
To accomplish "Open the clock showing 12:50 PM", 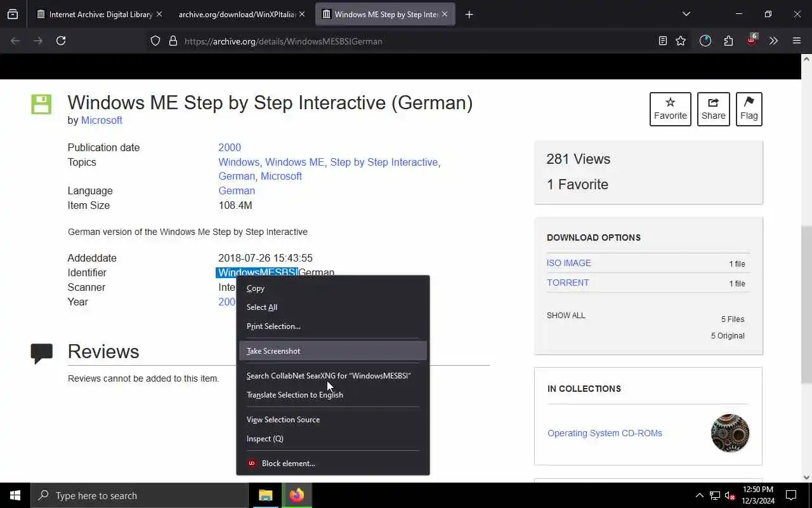I will click(758, 495).
